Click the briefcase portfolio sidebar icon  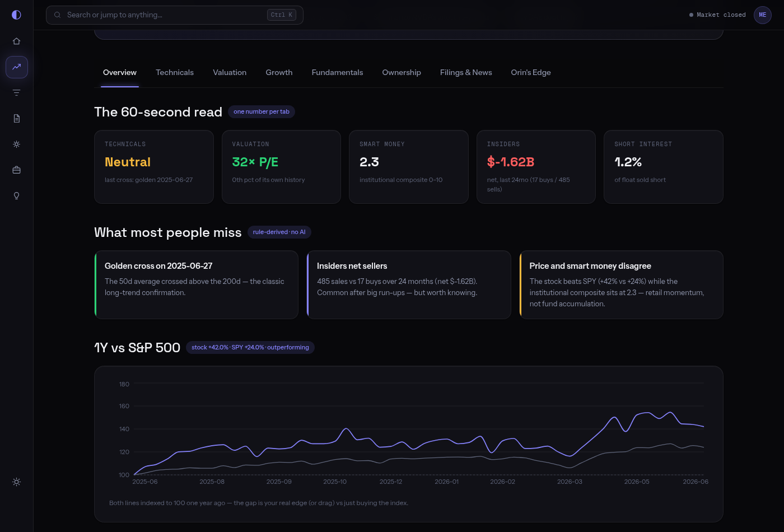click(x=16, y=170)
